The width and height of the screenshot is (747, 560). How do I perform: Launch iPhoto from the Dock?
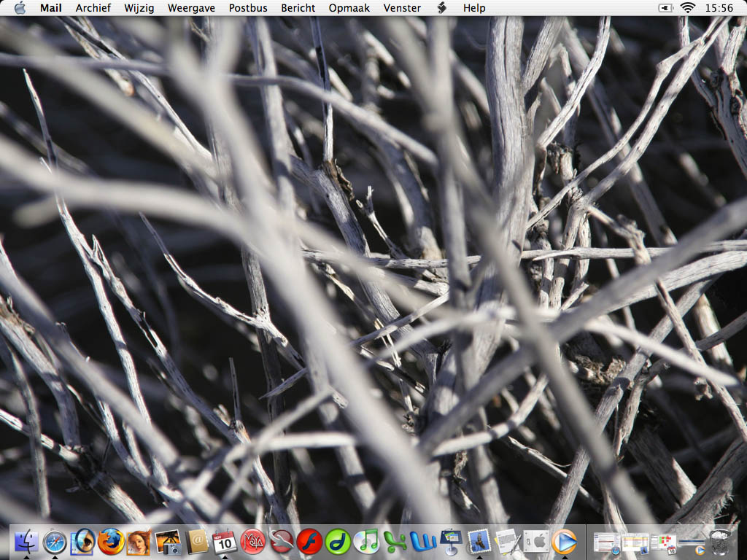pos(169,542)
